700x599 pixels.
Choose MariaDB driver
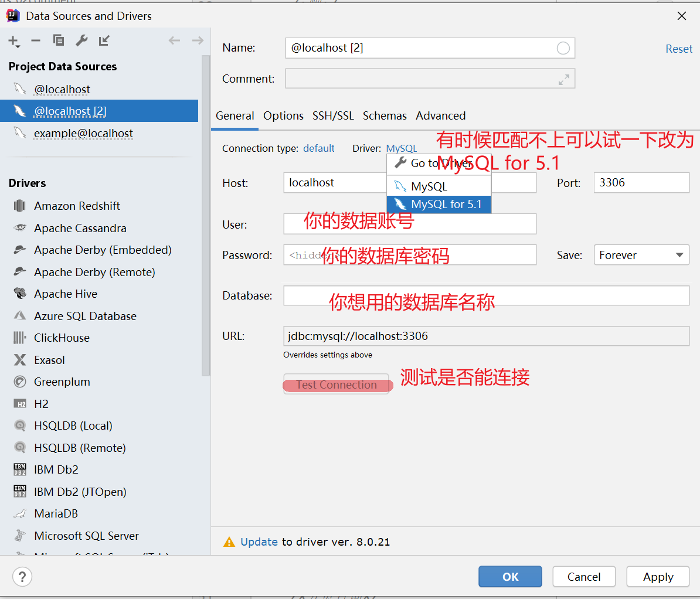[56, 514]
